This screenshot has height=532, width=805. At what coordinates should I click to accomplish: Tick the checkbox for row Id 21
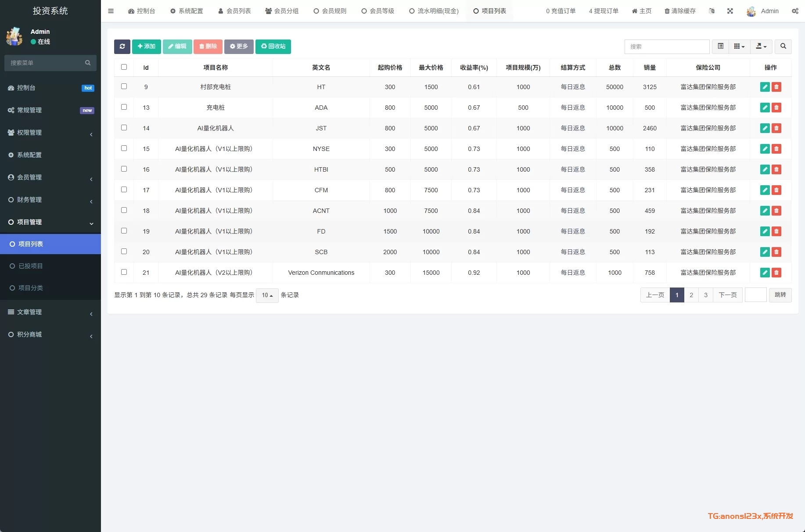(124, 272)
